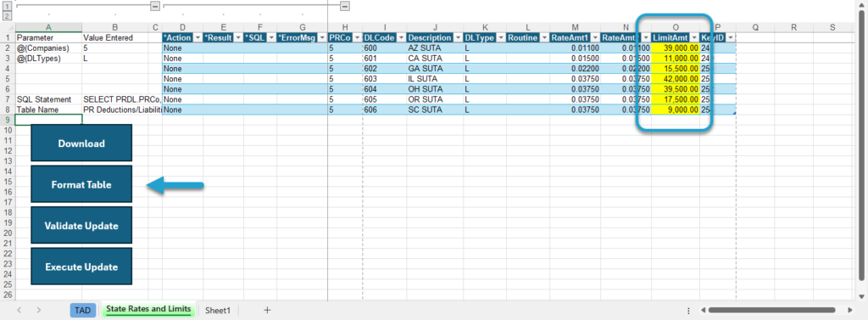Image resolution: width=868 pixels, height=320 pixels.
Task: Click cell with GA SUTA description
Action: pos(435,69)
